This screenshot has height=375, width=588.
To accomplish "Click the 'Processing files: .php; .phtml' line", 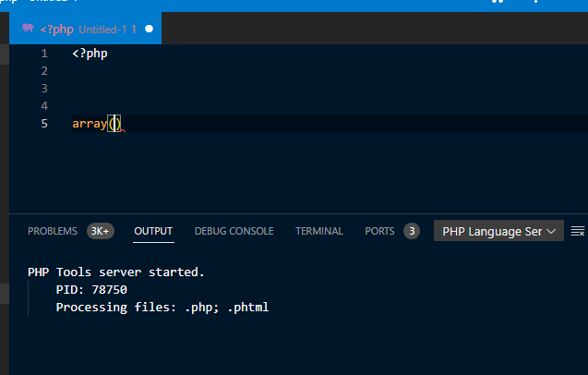I will click(162, 307).
